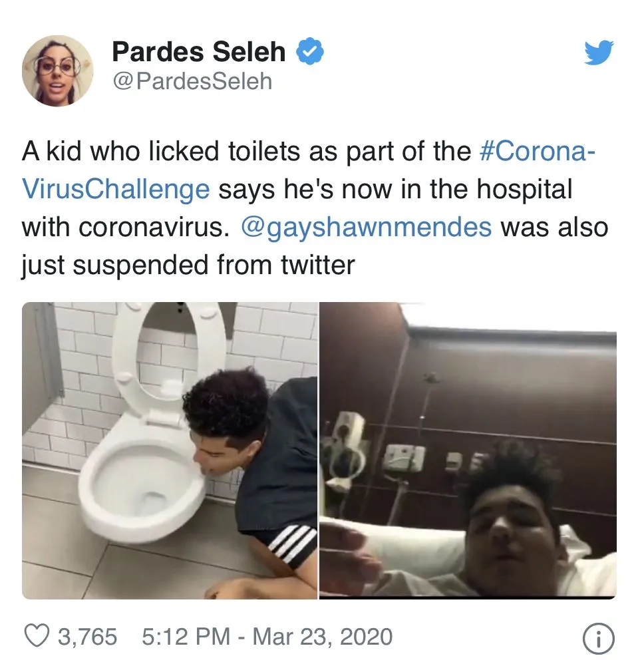
Task: Open the Twitter bird logo link
Action: pos(599,53)
